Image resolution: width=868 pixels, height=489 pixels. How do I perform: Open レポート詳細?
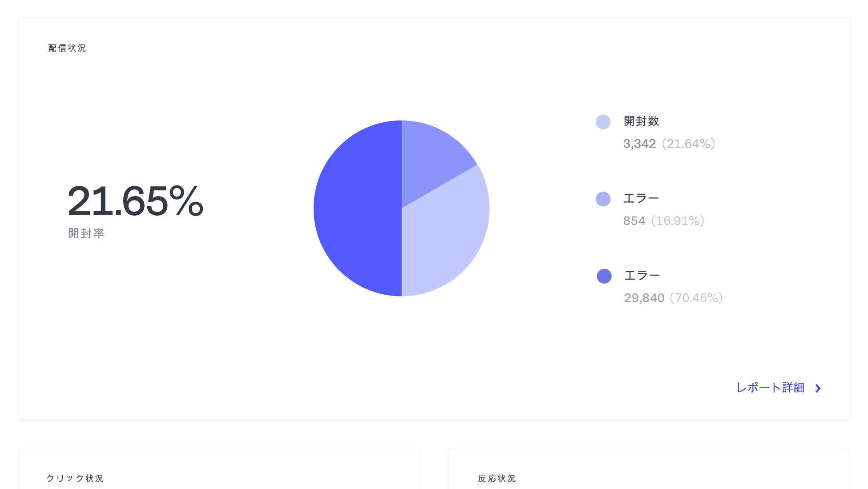coord(771,387)
